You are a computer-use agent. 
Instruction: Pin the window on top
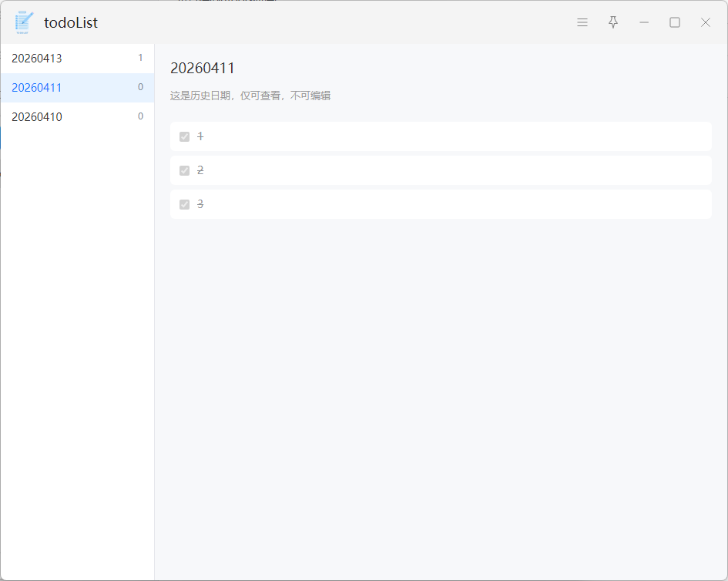point(613,22)
